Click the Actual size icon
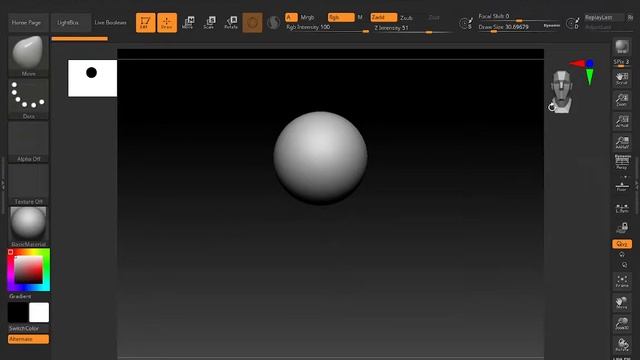 tap(622, 121)
